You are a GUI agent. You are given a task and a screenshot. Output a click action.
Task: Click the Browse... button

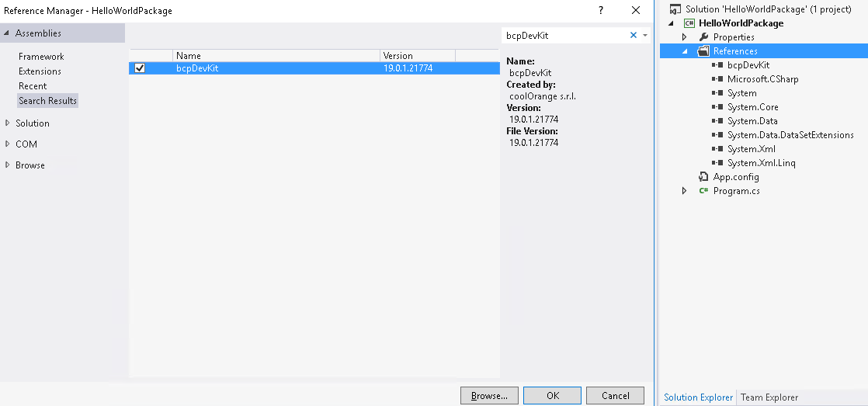click(x=489, y=395)
